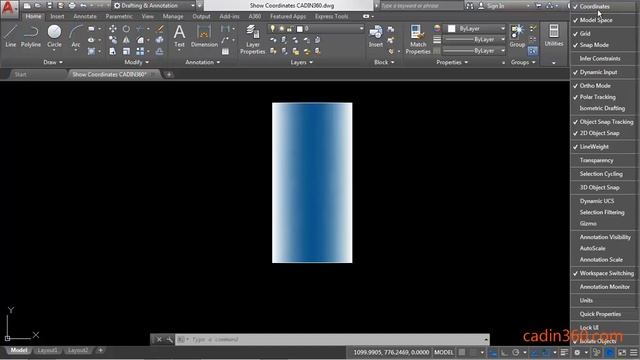Click Match Properties tool
Image resolution: width=640 pixels, height=360 pixels.
(x=418, y=40)
